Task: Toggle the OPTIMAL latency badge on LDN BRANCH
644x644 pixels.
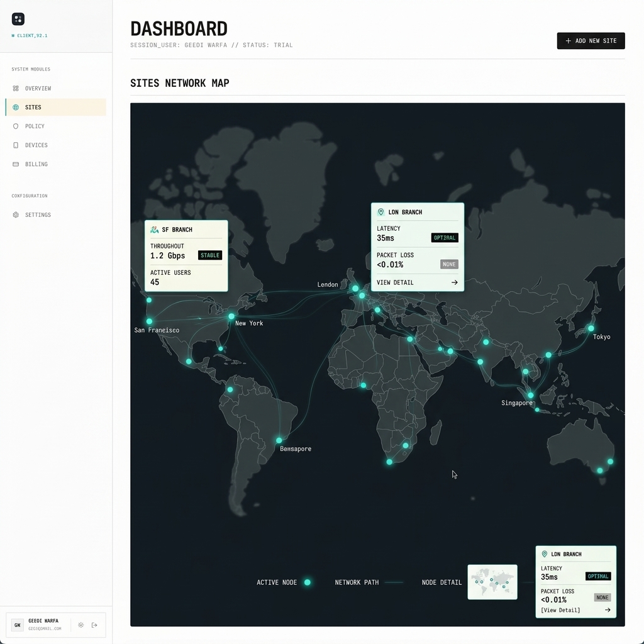Action: [x=445, y=238]
